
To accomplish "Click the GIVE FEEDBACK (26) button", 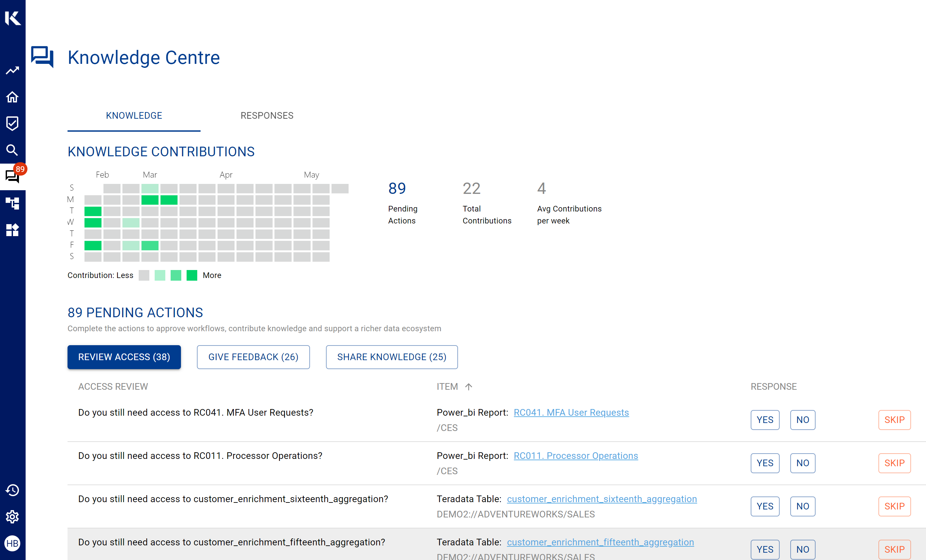I will [x=253, y=357].
